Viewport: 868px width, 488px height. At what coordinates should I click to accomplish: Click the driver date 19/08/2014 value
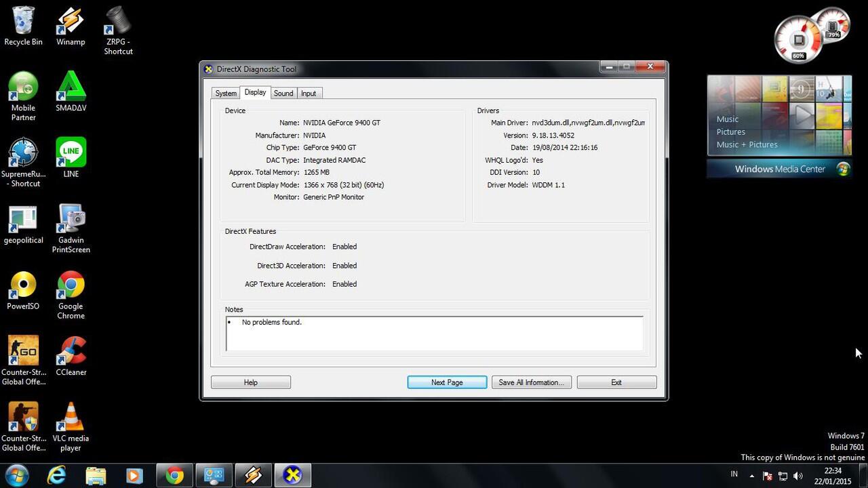pyautogui.click(x=564, y=147)
